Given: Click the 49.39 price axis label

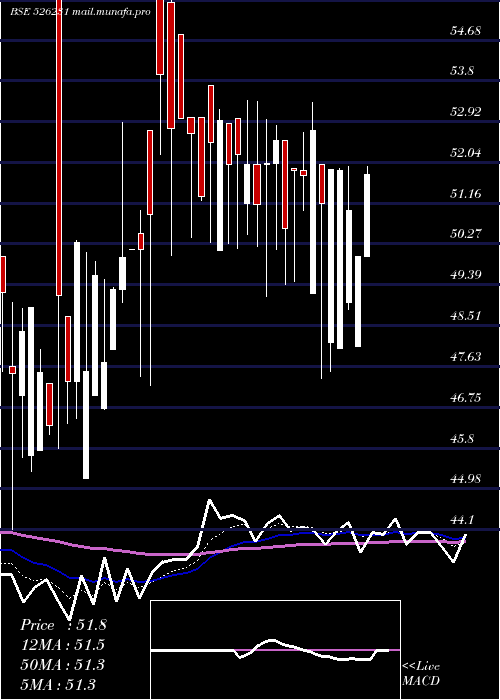Looking at the screenshot, I should [x=466, y=274].
